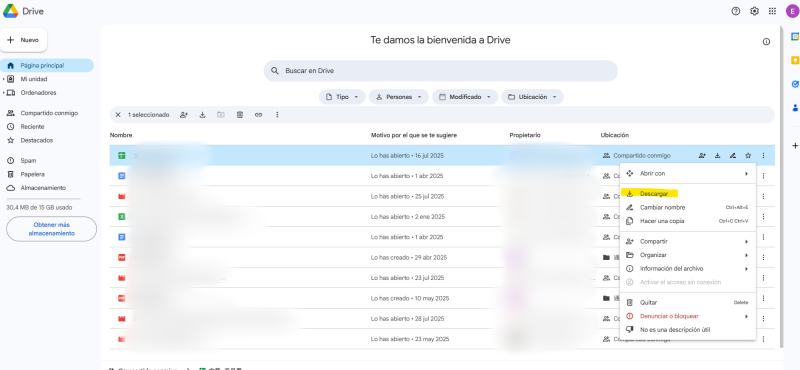
Task: Share selected file from top toolbar
Action: tap(184, 115)
